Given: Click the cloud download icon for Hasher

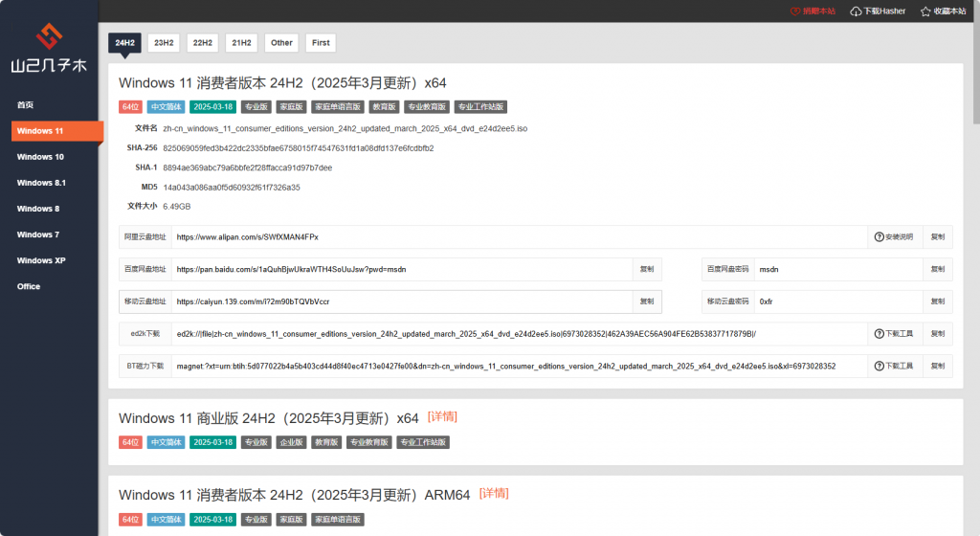Looking at the screenshot, I should [x=856, y=11].
